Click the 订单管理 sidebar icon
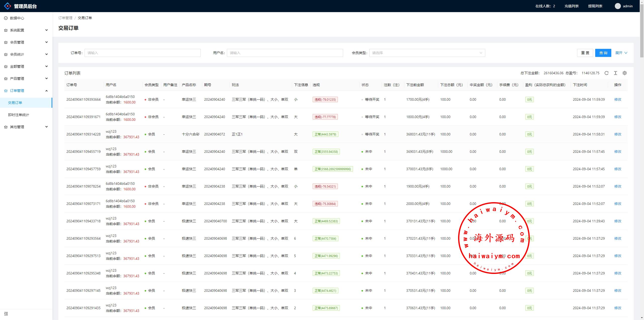The height and width of the screenshot is (320, 644). (x=6, y=91)
